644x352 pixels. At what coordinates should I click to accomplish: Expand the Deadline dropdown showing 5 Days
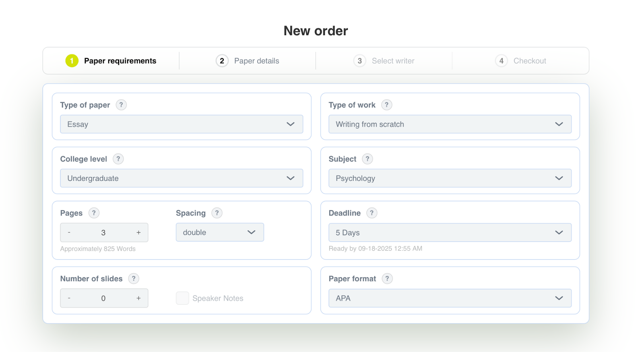450,232
